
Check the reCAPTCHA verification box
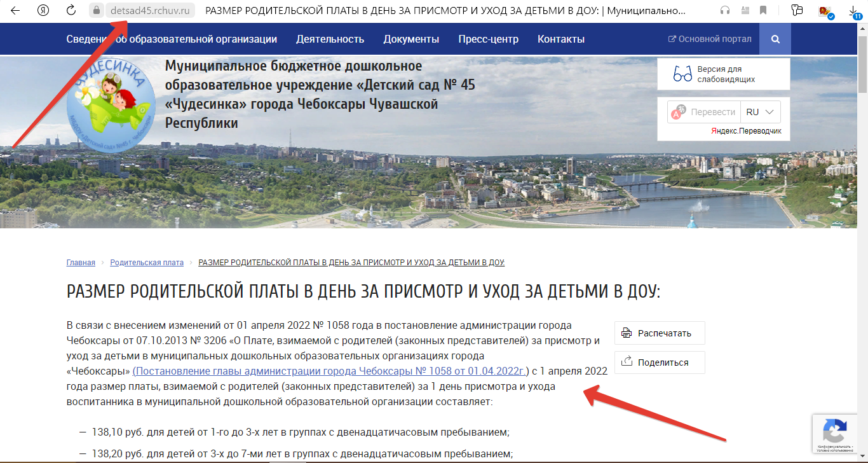pyautogui.click(x=834, y=433)
